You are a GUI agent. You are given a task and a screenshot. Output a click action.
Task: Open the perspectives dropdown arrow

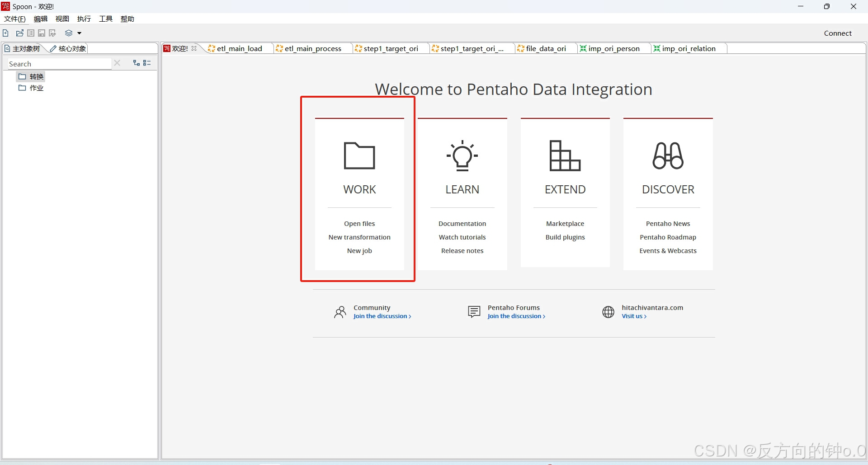(x=79, y=33)
